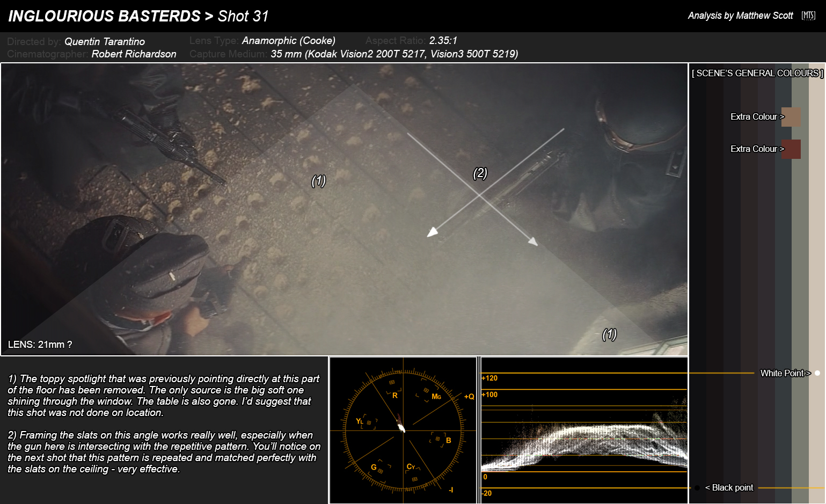Screen dimensions: 826x504
Task: Click the waveform monitor graph
Action: pos(584,430)
